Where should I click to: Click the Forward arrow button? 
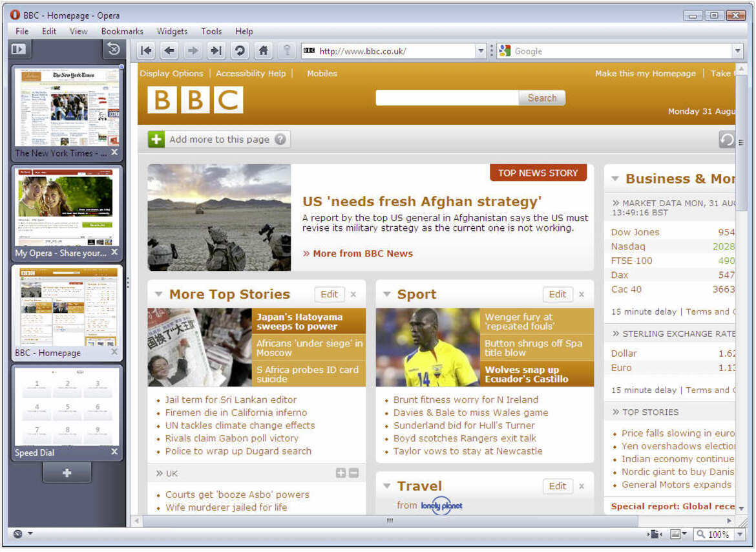[x=193, y=50]
